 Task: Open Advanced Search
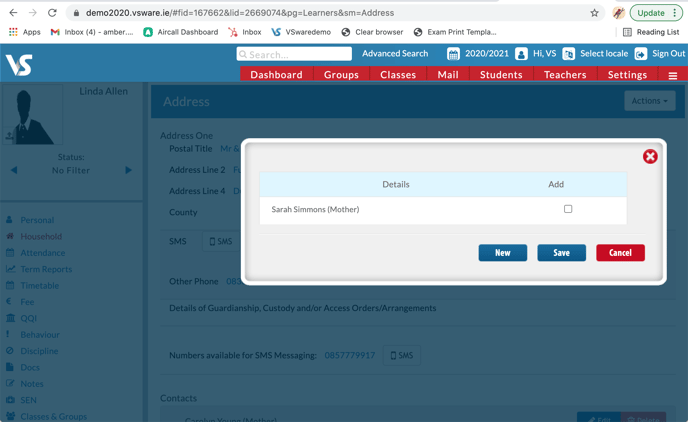[395, 54]
